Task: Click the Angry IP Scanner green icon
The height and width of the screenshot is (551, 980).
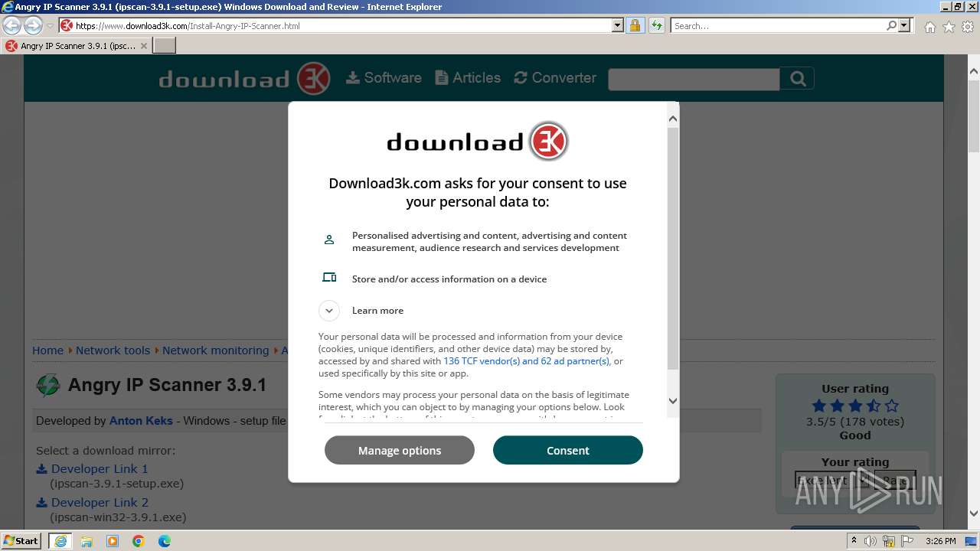Action: point(48,385)
